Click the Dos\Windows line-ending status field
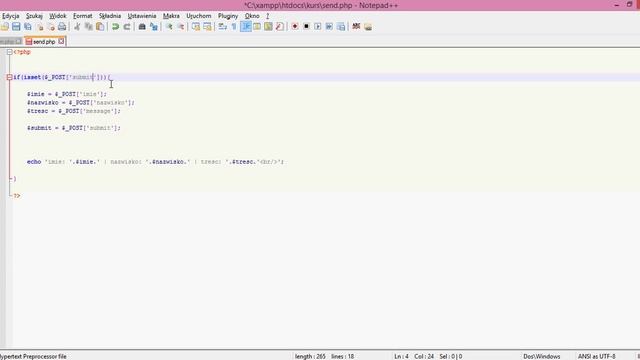The width and height of the screenshot is (640, 360). 542,356
